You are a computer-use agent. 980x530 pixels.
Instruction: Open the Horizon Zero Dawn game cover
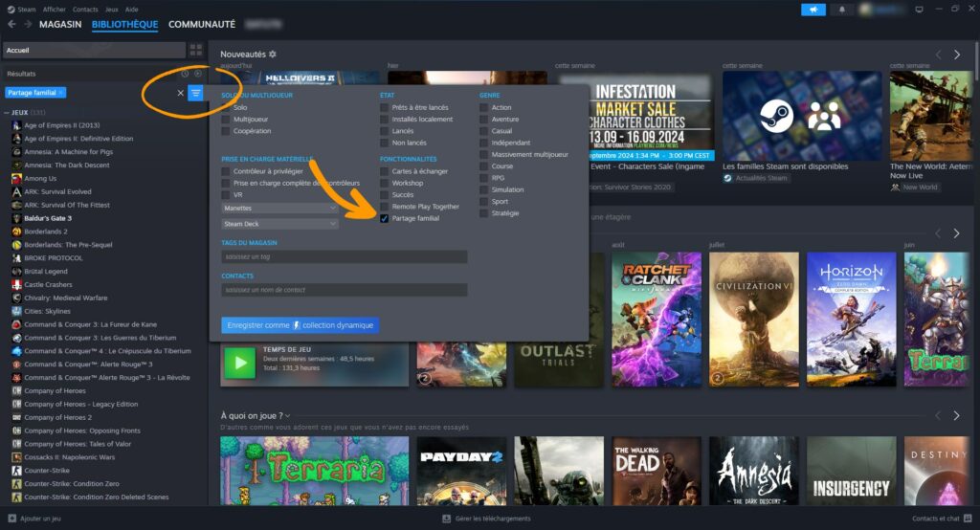(851, 320)
